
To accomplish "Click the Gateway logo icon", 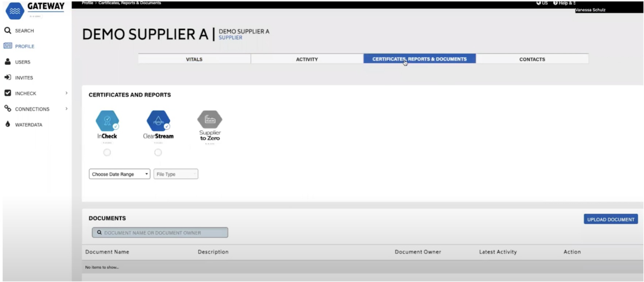I will point(15,11).
